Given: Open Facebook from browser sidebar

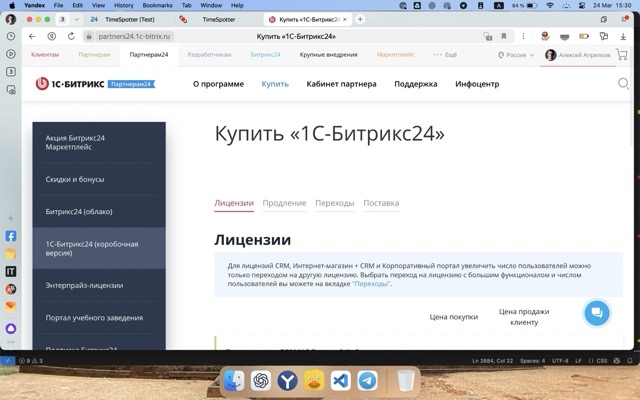Looking at the screenshot, I should [x=11, y=237].
